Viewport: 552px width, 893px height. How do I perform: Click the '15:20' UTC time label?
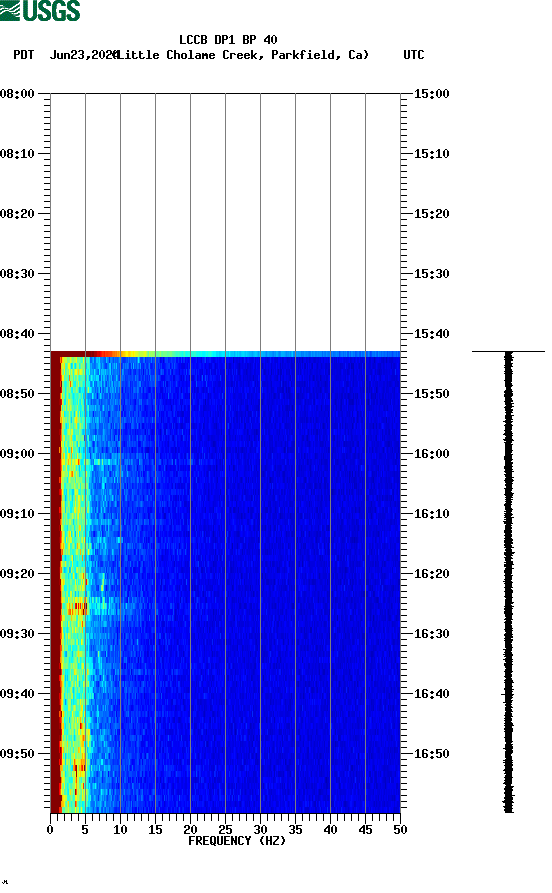pyautogui.click(x=431, y=214)
